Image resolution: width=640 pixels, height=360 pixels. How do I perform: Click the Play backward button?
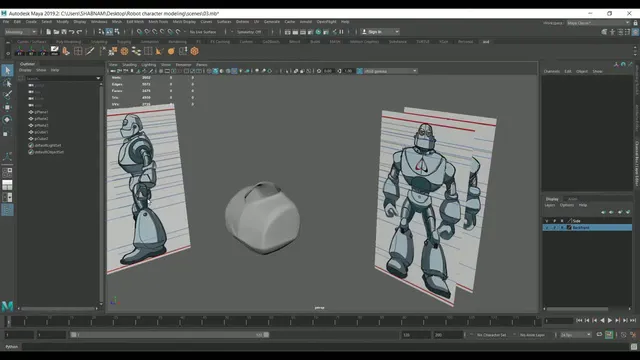[602, 321]
